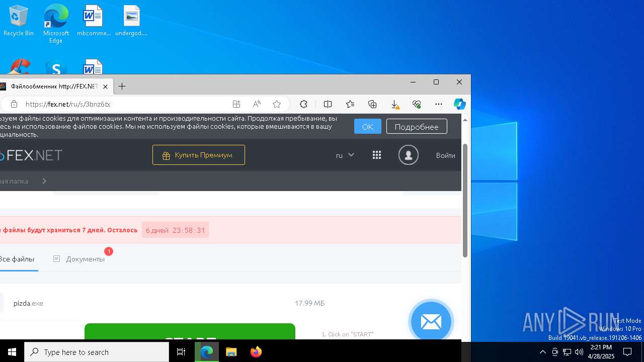This screenshot has width=644, height=362.
Task: Add this page to favorites star
Action: coord(277,104)
